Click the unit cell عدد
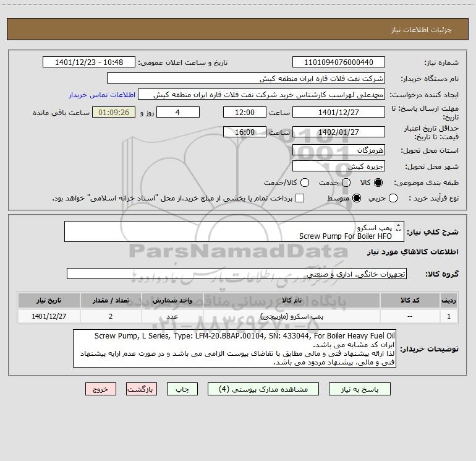Viewport: 476px width, 461px height. point(172,316)
